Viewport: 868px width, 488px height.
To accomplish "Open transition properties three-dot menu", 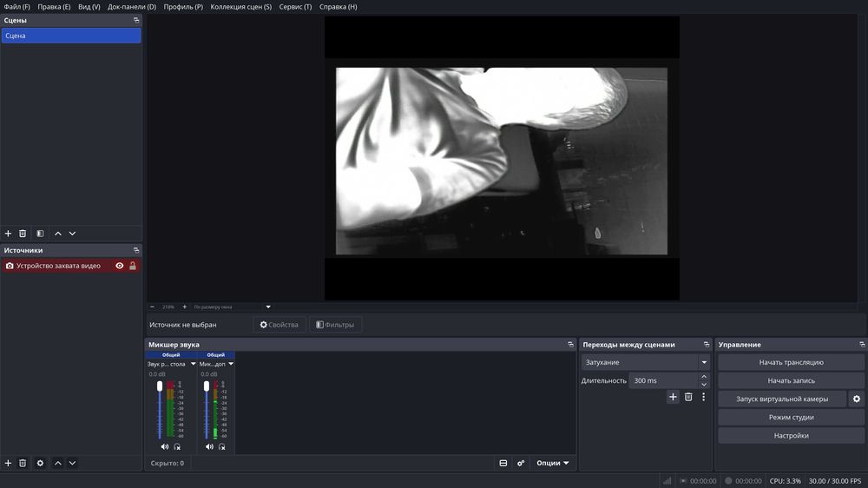I will 704,397.
